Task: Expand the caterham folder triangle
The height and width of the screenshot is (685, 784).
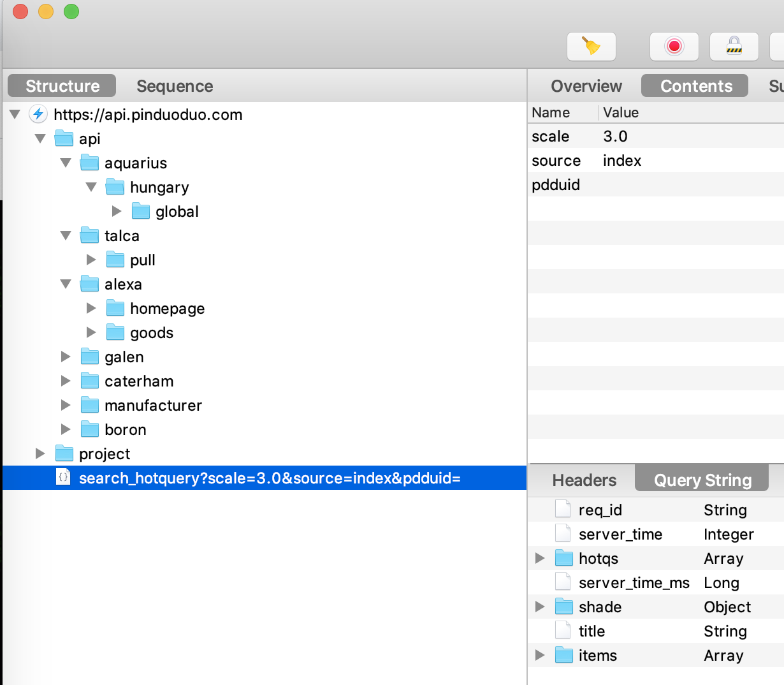Action: (x=66, y=381)
